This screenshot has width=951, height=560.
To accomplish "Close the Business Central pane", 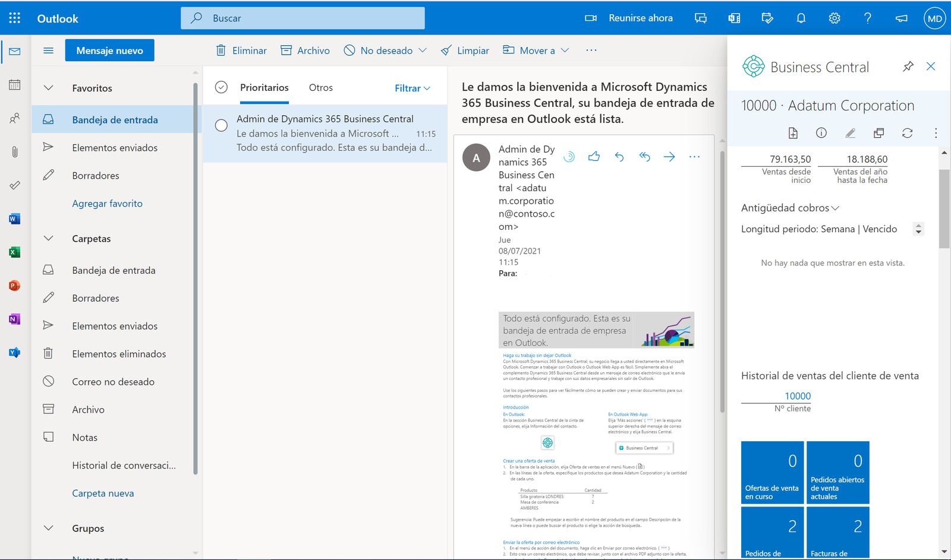I will coord(931,67).
